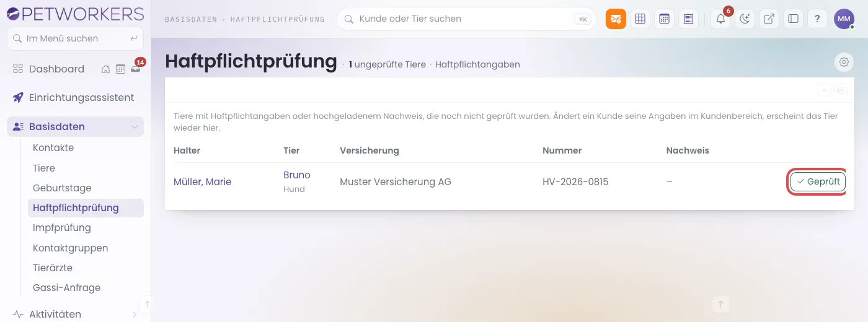
Task: Click the home icon beside Dashboard
Action: click(106, 69)
